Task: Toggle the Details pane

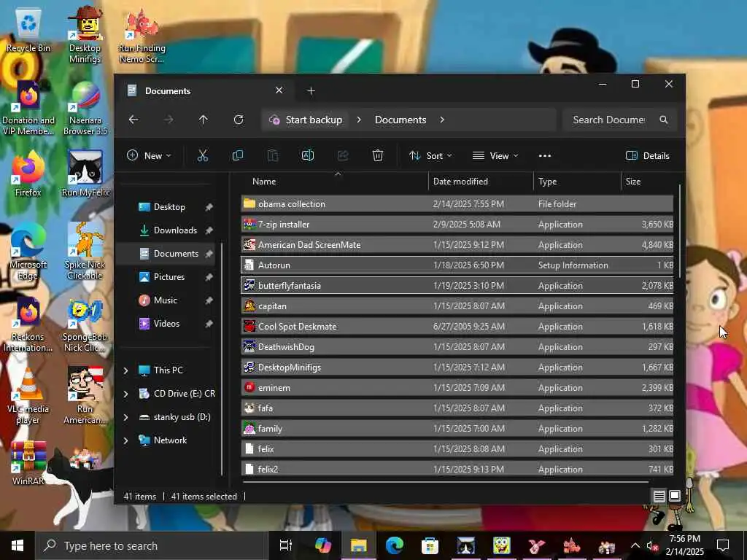Action: [x=648, y=156]
